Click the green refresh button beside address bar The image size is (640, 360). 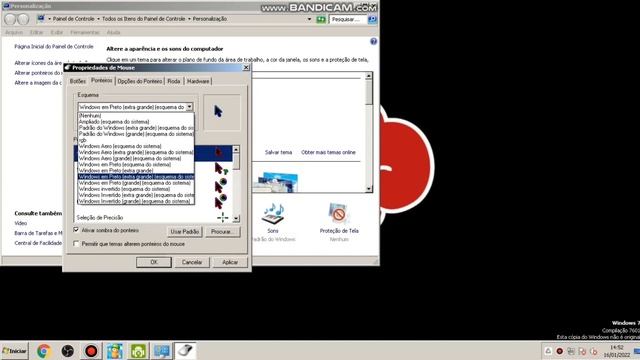[x=321, y=19]
